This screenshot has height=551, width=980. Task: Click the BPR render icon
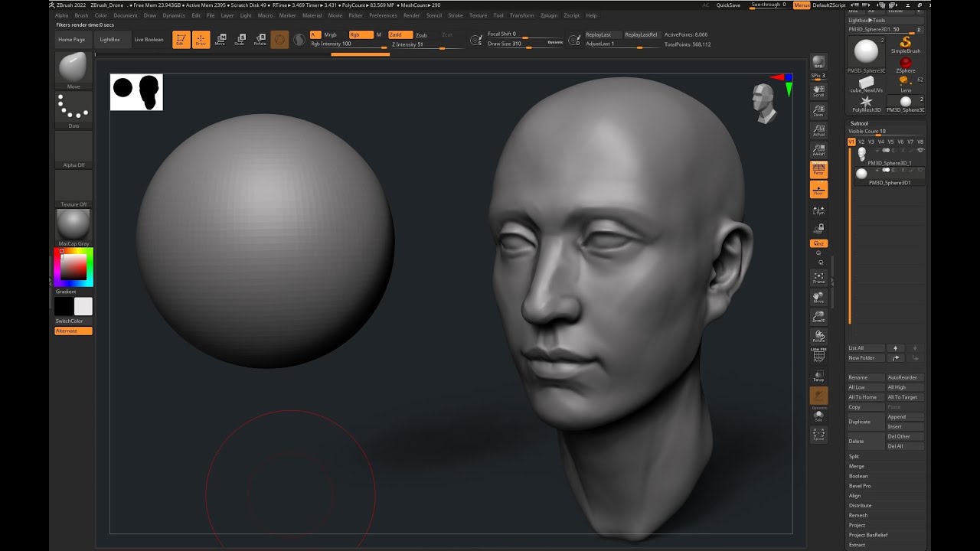818,63
